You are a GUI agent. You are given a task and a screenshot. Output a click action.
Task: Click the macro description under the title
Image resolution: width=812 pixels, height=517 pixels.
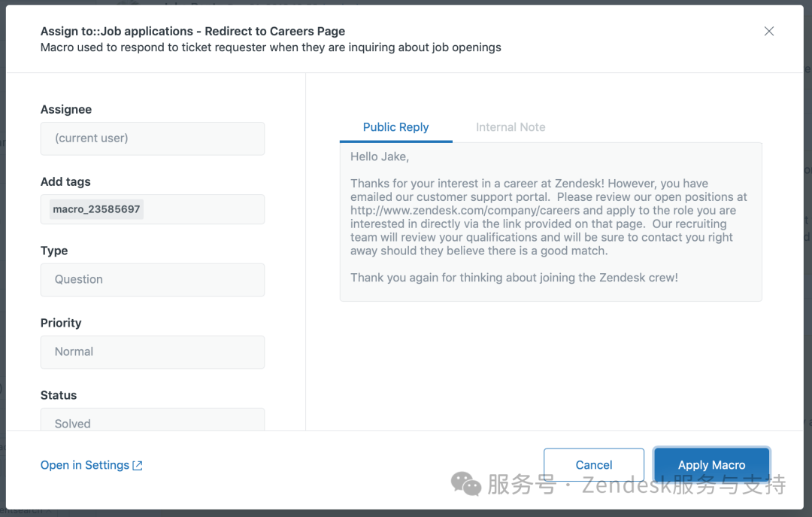271,47
